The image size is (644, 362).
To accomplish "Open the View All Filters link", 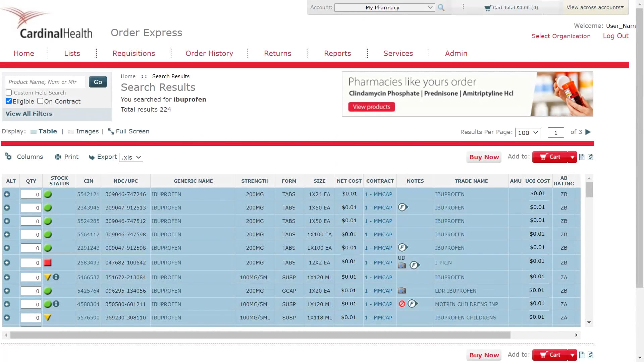I will click(x=29, y=114).
